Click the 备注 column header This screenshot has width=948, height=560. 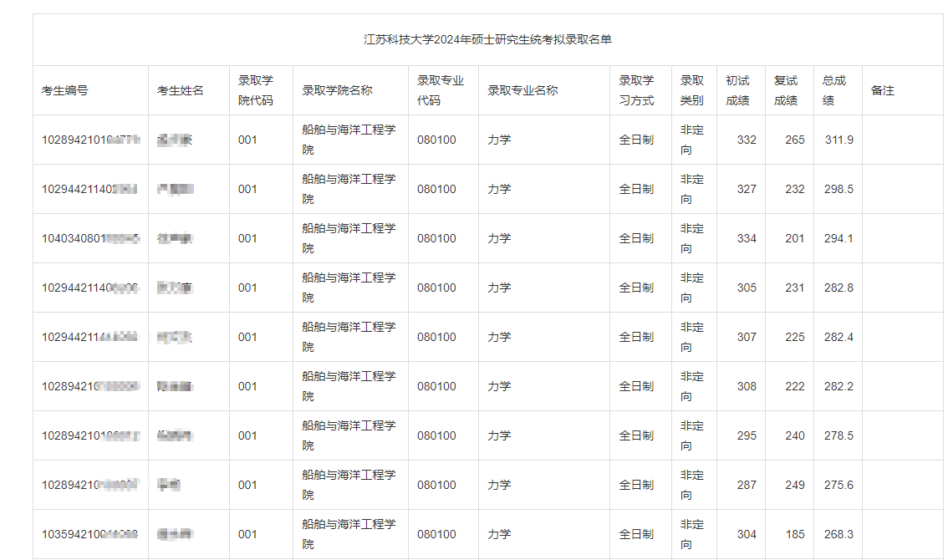pos(883,90)
